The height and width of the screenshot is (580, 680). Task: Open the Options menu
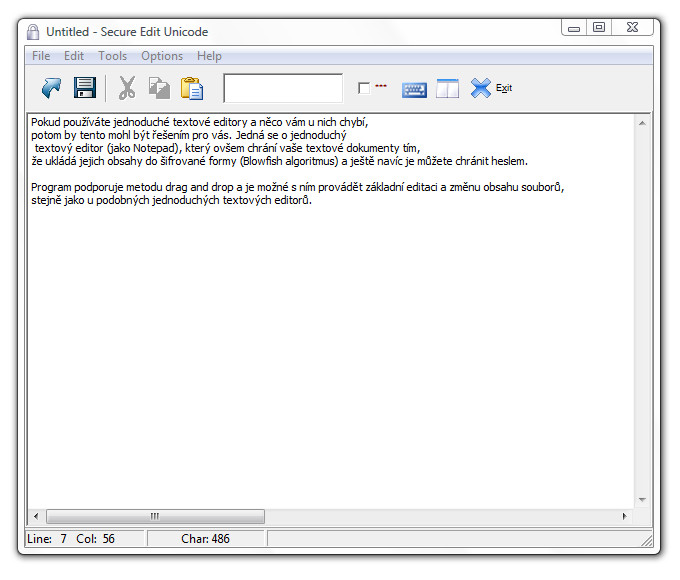click(162, 56)
